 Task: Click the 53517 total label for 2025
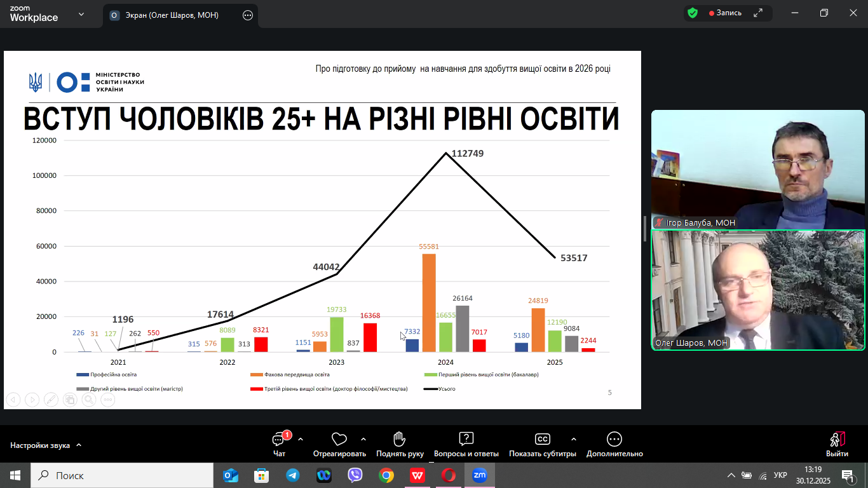(x=574, y=258)
